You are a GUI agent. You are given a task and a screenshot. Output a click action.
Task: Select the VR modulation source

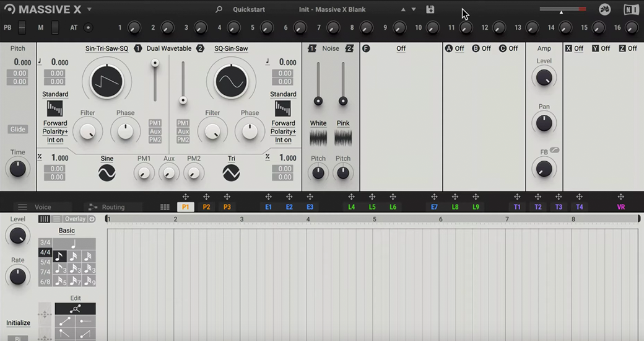pyautogui.click(x=620, y=207)
